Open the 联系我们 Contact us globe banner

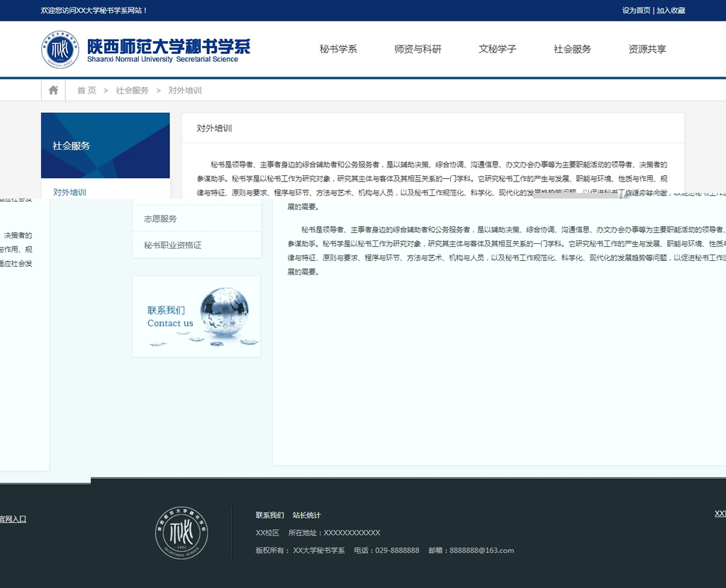point(196,316)
